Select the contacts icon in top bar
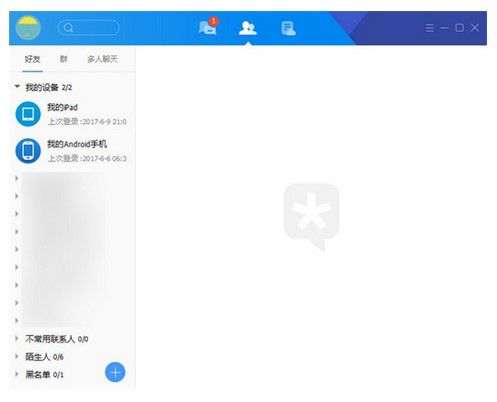The height and width of the screenshot is (402, 497). point(248,28)
